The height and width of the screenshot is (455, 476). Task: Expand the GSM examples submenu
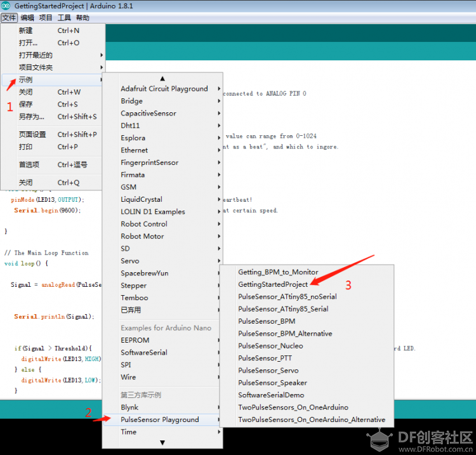click(x=162, y=187)
